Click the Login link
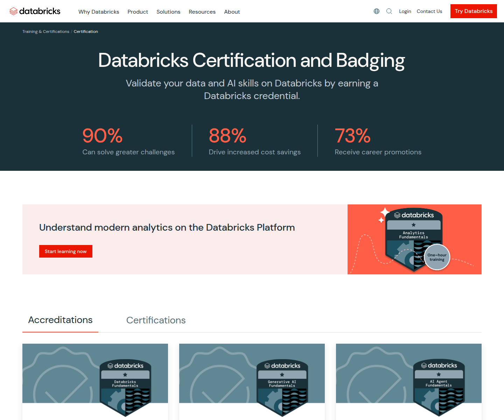Viewport: 504px width, 420px height. pos(405,11)
